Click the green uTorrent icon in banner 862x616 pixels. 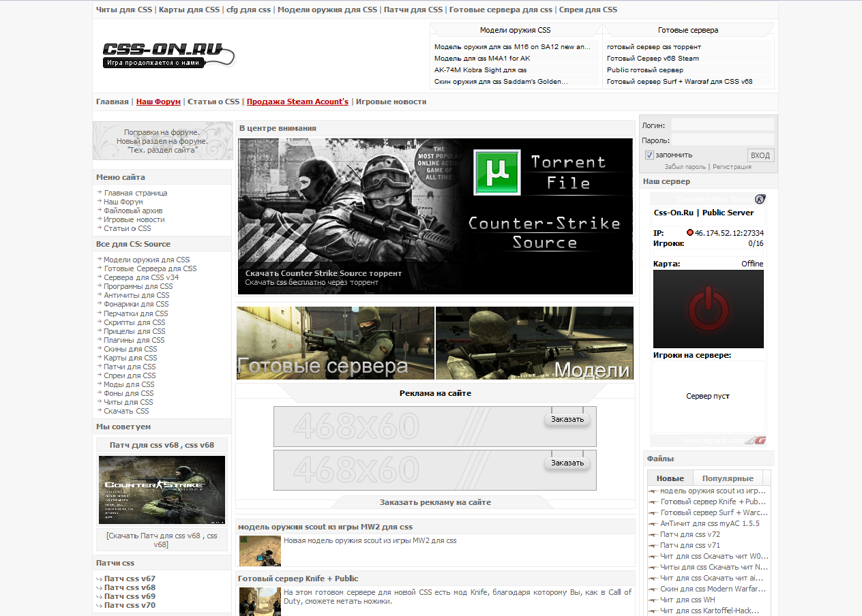497,173
